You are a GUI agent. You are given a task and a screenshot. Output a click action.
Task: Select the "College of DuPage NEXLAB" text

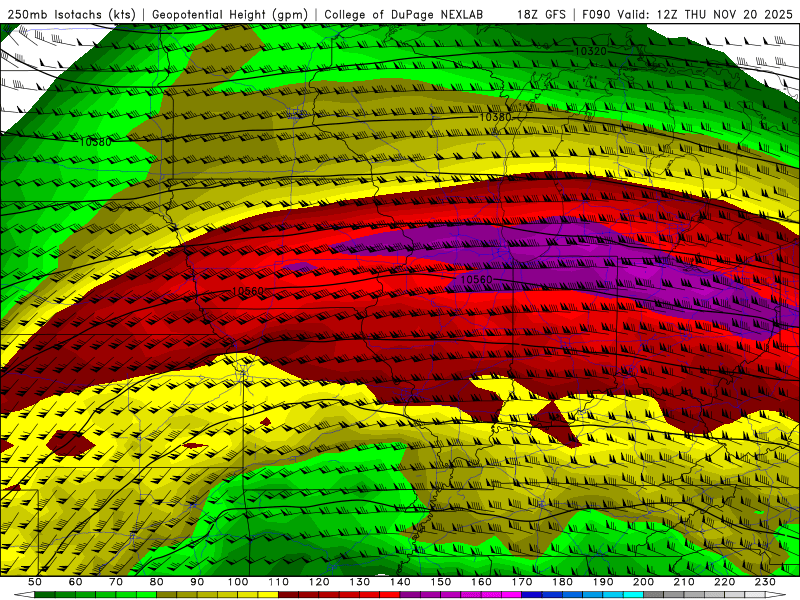click(x=404, y=14)
